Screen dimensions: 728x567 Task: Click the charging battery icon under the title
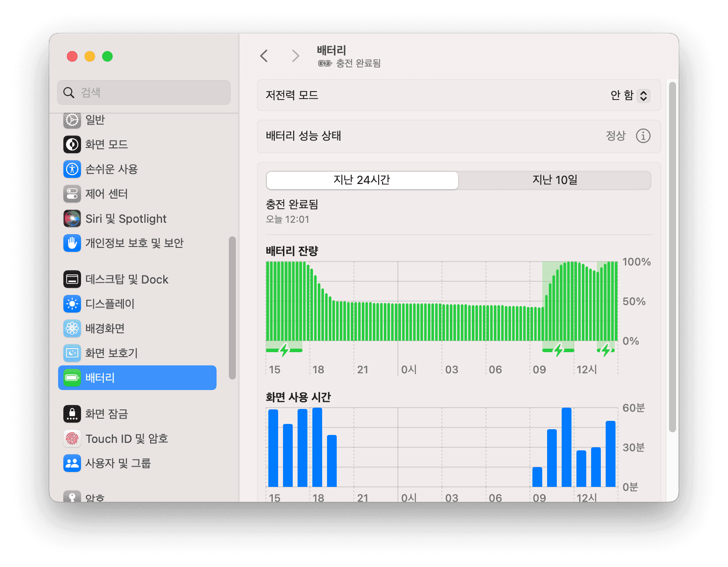[325, 63]
